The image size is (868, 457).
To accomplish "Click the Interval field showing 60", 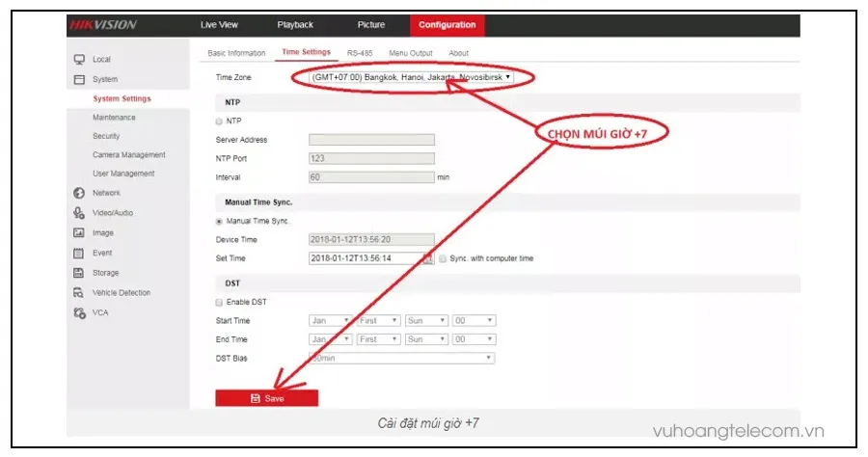I will coord(371,177).
